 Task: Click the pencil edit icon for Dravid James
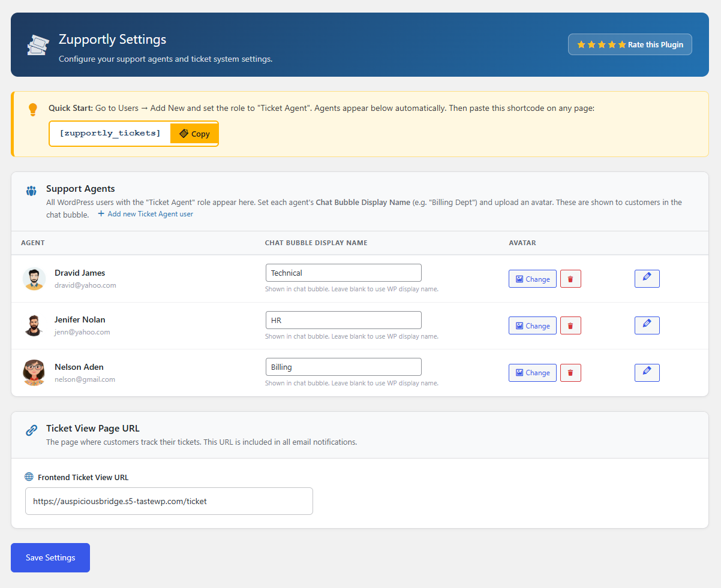click(647, 278)
